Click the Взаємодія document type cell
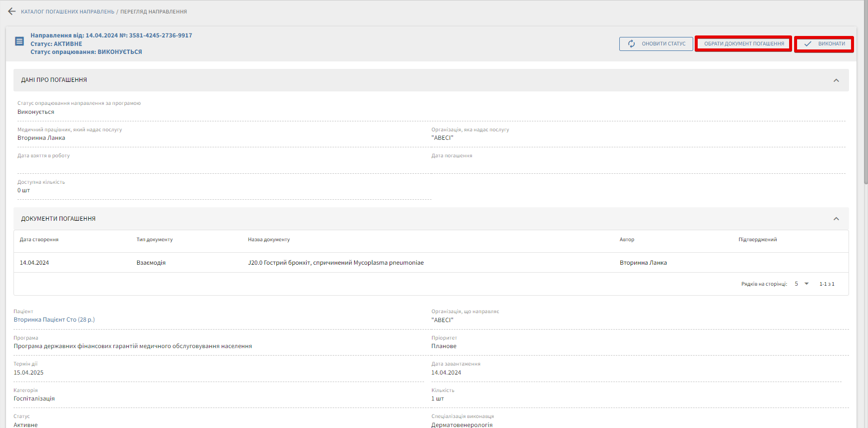The width and height of the screenshot is (868, 428). tap(151, 263)
